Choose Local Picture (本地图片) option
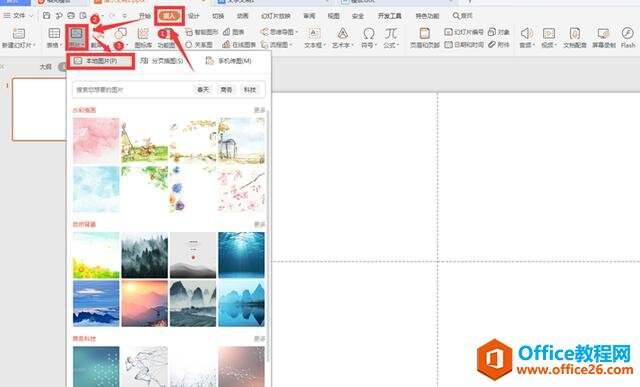The height and width of the screenshot is (387, 640). click(x=100, y=61)
